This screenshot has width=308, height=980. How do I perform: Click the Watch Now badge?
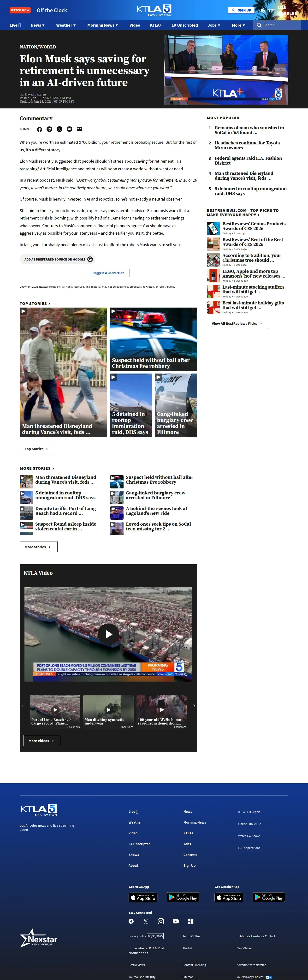click(20, 10)
